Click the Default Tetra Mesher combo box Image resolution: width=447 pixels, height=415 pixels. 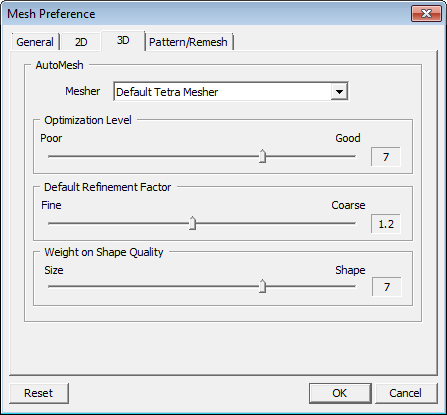pyautogui.click(x=231, y=92)
